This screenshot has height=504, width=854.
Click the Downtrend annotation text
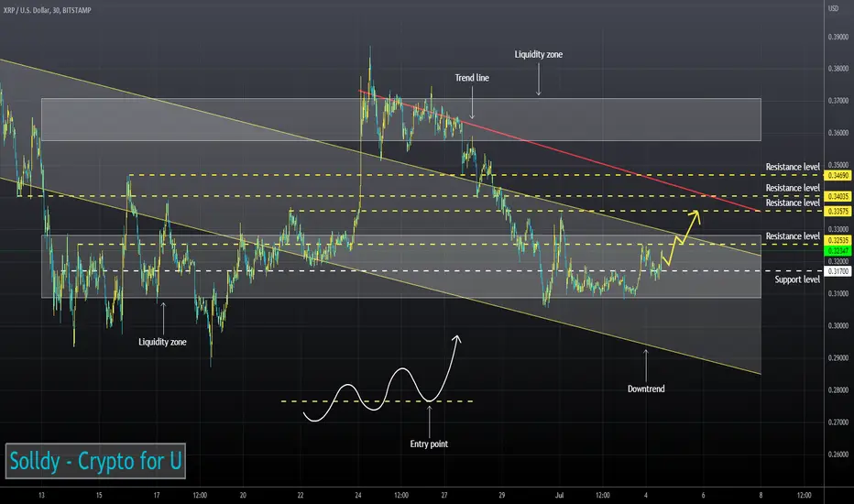[646, 389]
